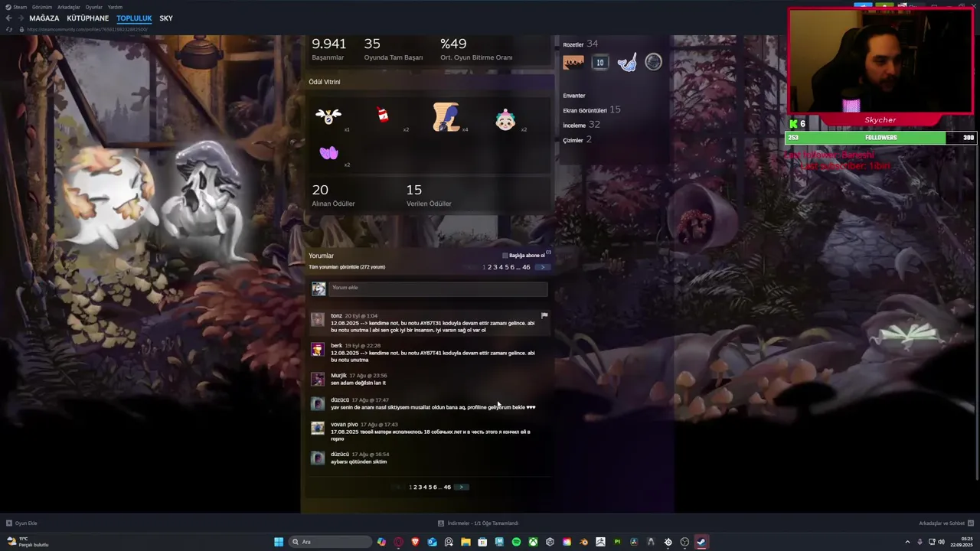Expand the system tray hidden icons chevron
Image resolution: width=980 pixels, height=551 pixels.
(907, 542)
